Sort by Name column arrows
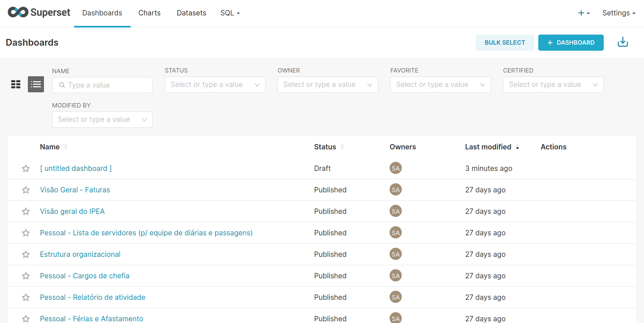Image resolution: width=644 pixels, height=323 pixels. point(66,147)
